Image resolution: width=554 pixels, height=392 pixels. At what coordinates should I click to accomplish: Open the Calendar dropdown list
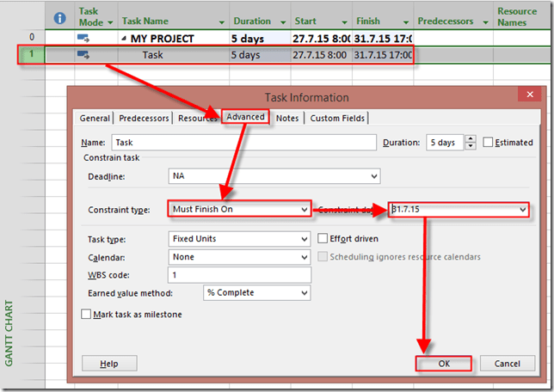click(x=303, y=257)
